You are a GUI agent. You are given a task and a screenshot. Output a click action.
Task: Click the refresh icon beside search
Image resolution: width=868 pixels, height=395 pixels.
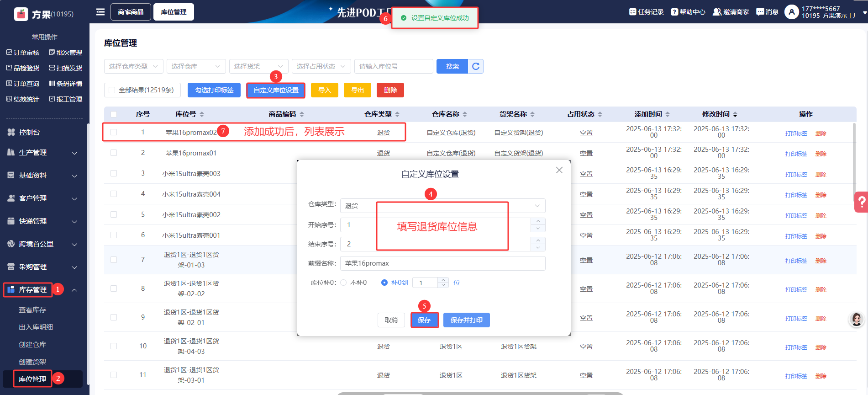tap(475, 66)
